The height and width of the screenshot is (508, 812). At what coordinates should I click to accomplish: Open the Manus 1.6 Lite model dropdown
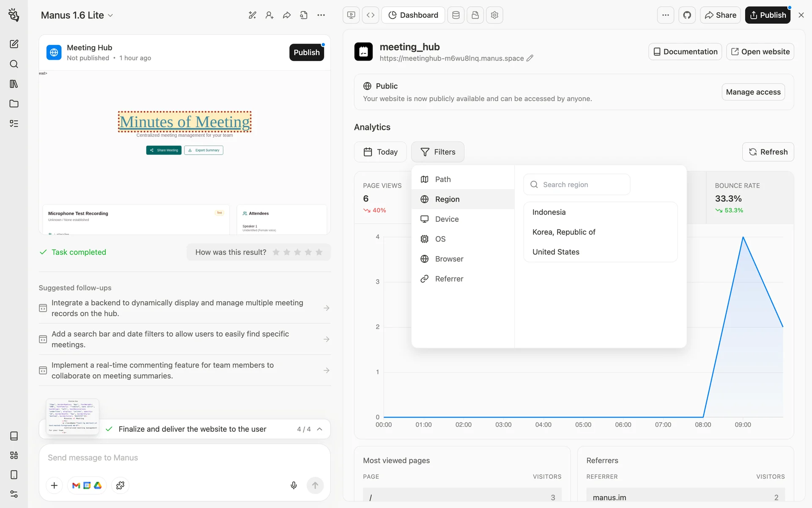(x=77, y=15)
